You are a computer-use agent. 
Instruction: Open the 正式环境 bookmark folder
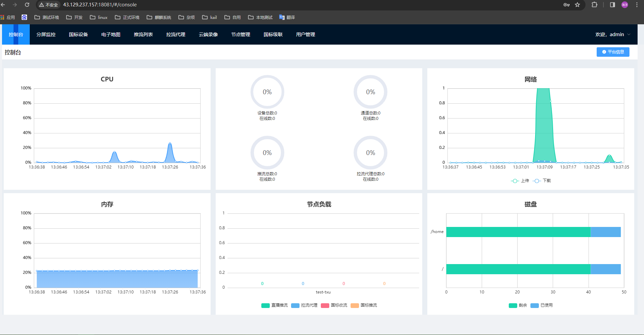click(x=127, y=17)
